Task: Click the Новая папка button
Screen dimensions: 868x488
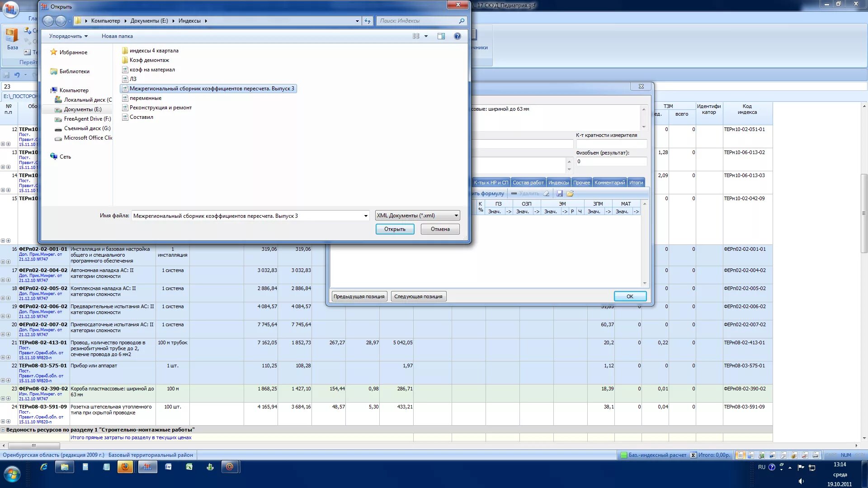Action: click(117, 36)
